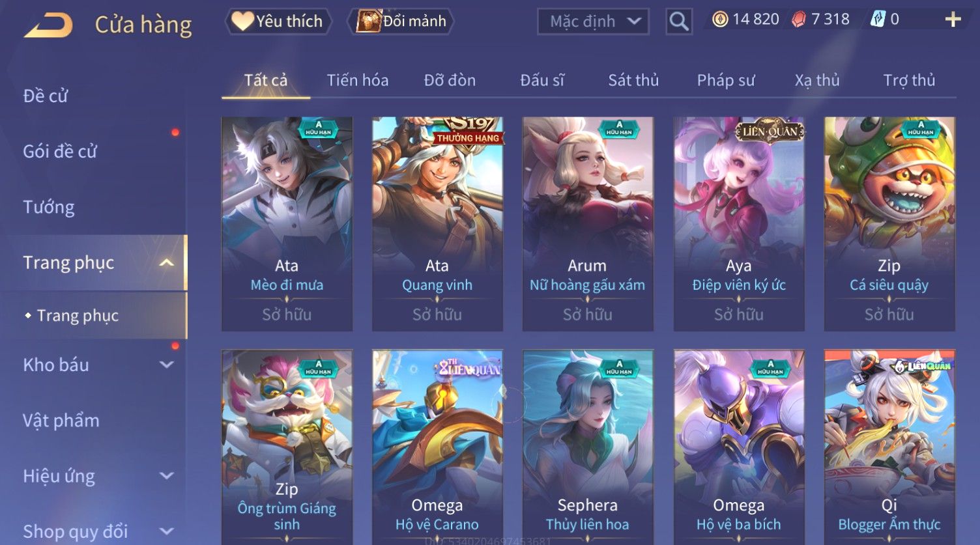Open Gói đề cử in sidebar
The height and width of the screenshot is (545, 980).
[x=60, y=151]
